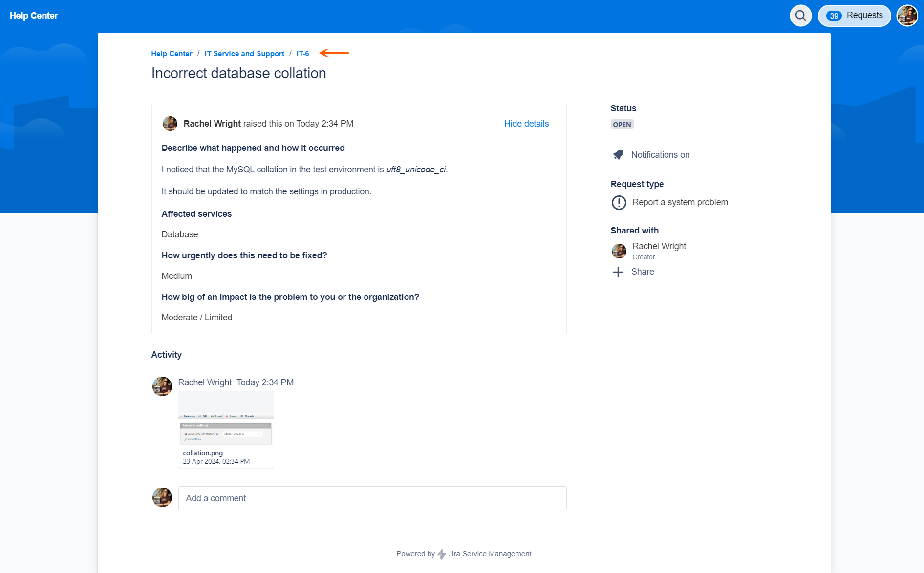Viewport: 924px width, 573px height.
Task: Toggle the notifications bell icon
Action: (618, 155)
